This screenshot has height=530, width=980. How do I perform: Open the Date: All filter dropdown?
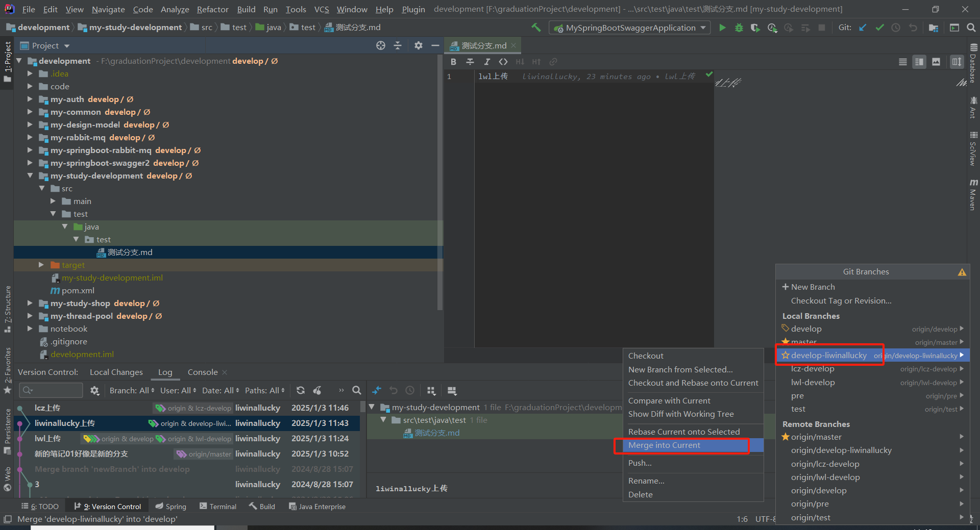pyautogui.click(x=220, y=390)
